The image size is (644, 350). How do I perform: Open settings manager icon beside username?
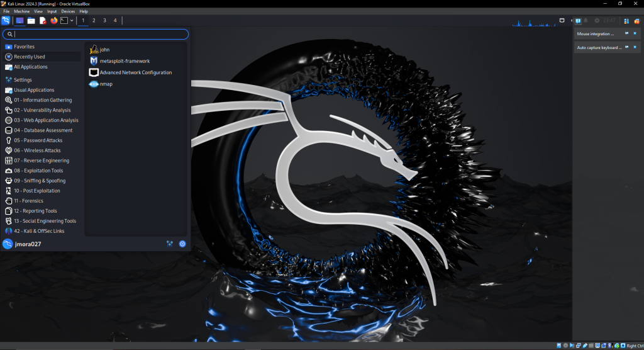pos(170,244)
